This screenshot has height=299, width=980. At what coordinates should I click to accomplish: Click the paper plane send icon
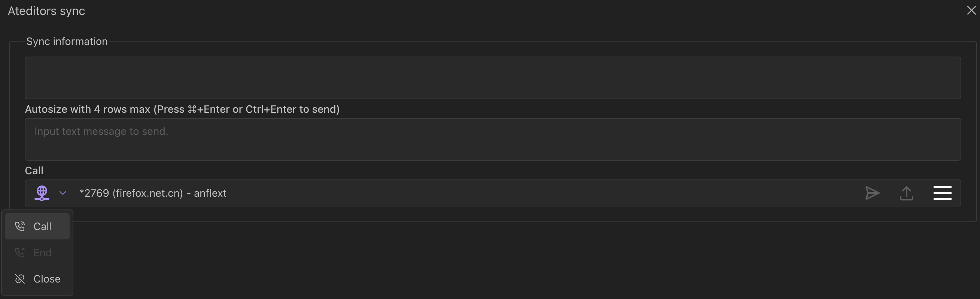[x=872, y=193]
